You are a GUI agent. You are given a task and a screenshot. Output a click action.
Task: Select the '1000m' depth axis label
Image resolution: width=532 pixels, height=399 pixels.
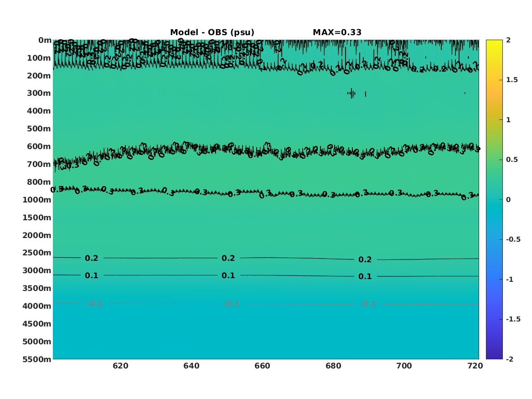(x=36, y=200)
